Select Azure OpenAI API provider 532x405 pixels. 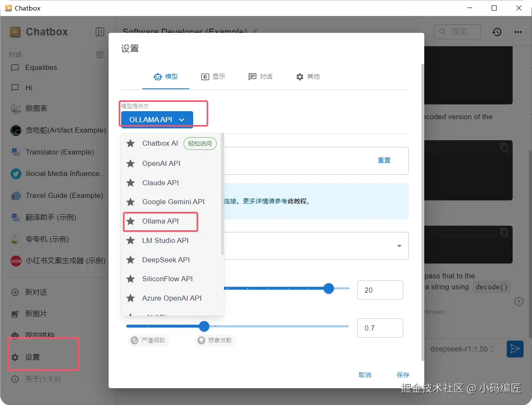click(x=171, y=298)
